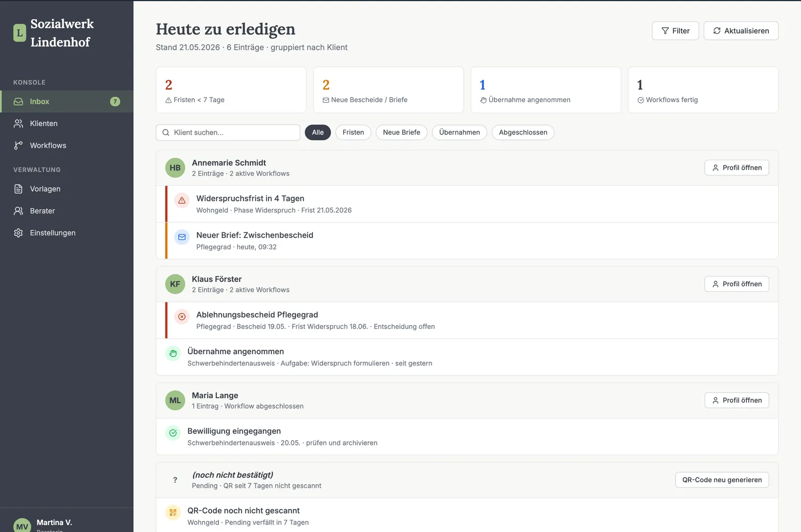Click the Workflows branch icon

click(x=18, y=145)
